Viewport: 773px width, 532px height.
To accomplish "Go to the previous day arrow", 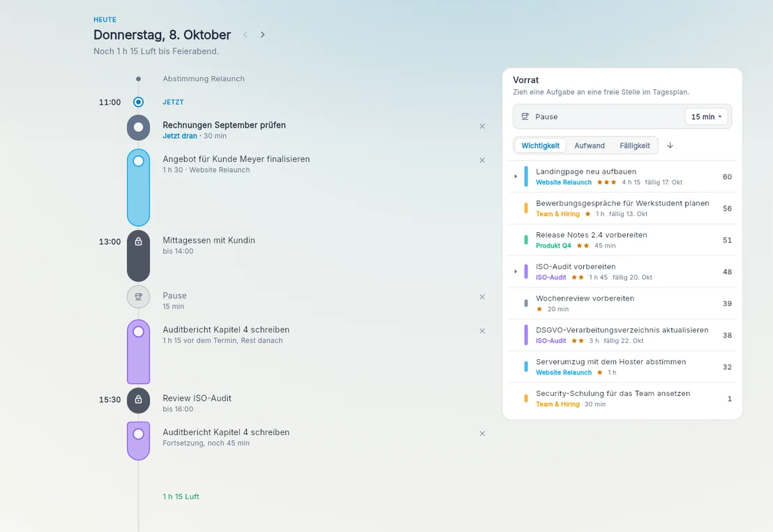I will pyautogui.click(x=245, y=34).
